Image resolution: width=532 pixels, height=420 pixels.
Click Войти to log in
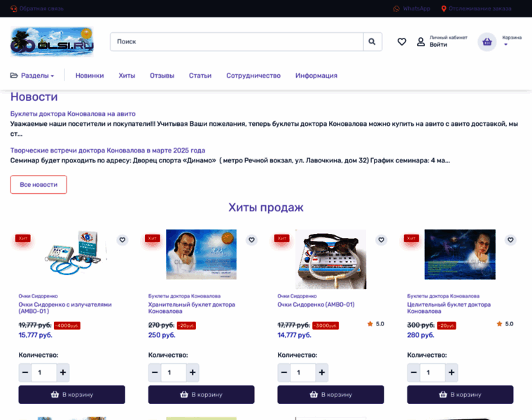pyautogui.click(x=438, y=45)
